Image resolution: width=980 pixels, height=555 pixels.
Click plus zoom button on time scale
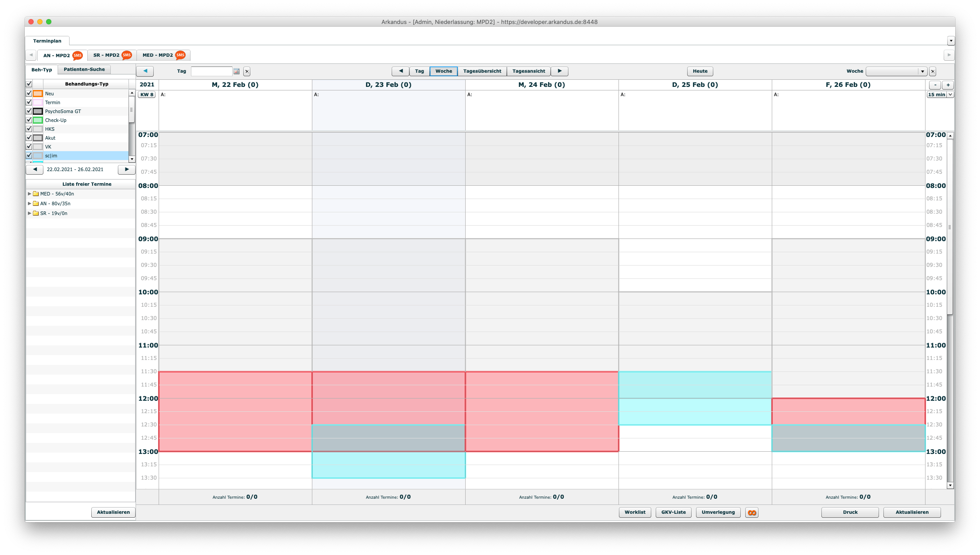coord(948,85)
